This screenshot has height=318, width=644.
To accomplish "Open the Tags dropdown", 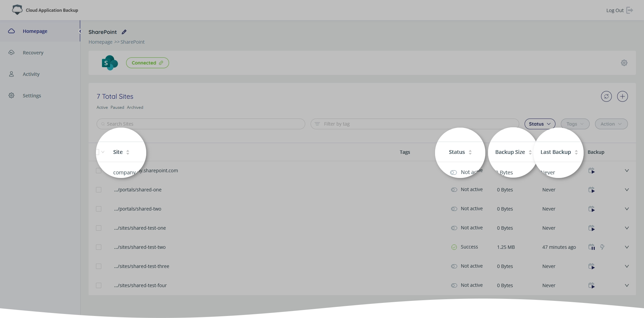I will (575, 124).
